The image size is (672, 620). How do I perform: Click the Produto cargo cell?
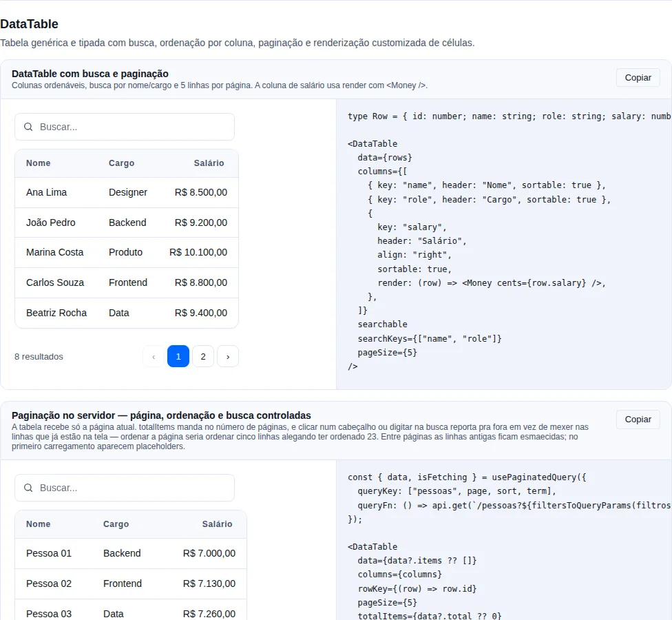click(125, 252)
